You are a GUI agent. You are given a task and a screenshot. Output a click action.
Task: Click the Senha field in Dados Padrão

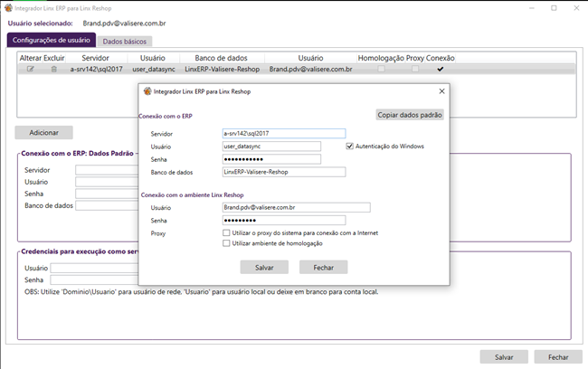[x=107, y=194]
